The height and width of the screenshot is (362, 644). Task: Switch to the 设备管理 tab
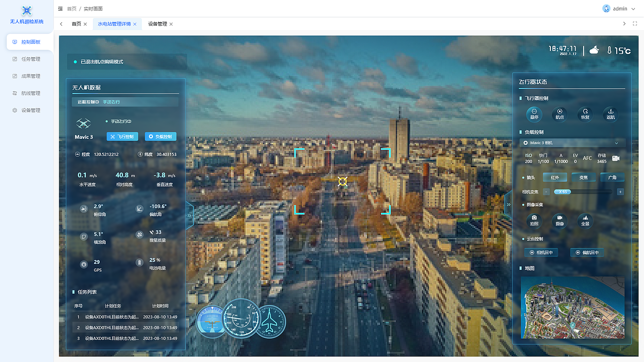[157, 24]
